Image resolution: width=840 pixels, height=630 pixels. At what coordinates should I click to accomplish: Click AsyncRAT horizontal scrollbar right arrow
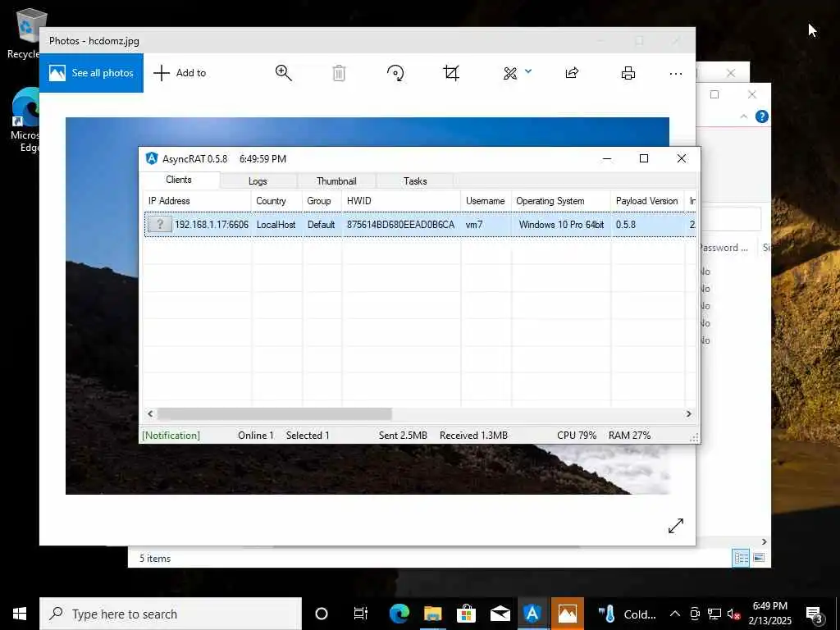(689, 413)
